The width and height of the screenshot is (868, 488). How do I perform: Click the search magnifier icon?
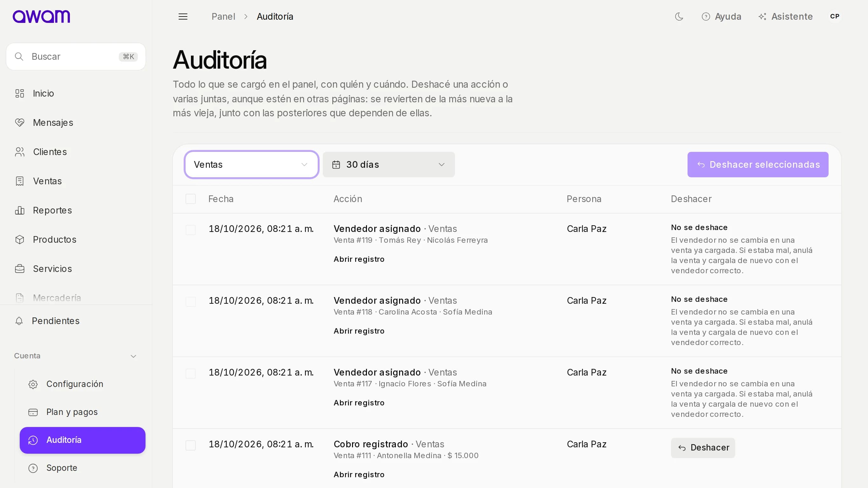tap(19, 57)
